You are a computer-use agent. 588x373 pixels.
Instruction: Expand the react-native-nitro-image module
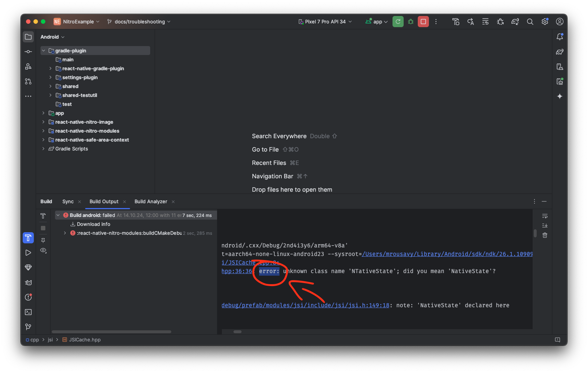(x=43, y=122)
